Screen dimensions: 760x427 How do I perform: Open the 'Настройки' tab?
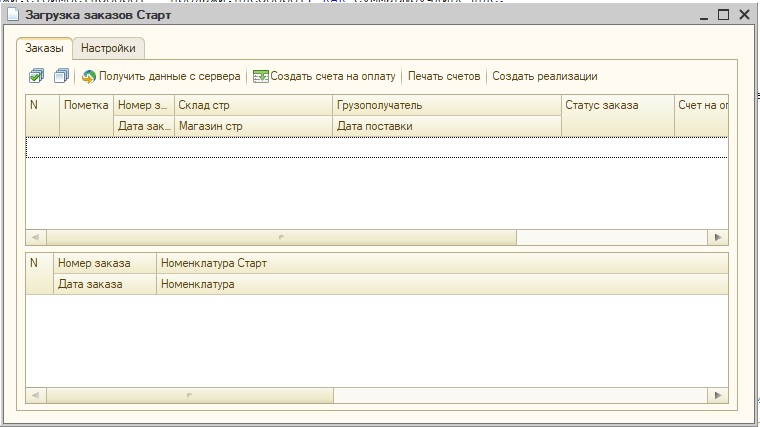coord(108,48)
